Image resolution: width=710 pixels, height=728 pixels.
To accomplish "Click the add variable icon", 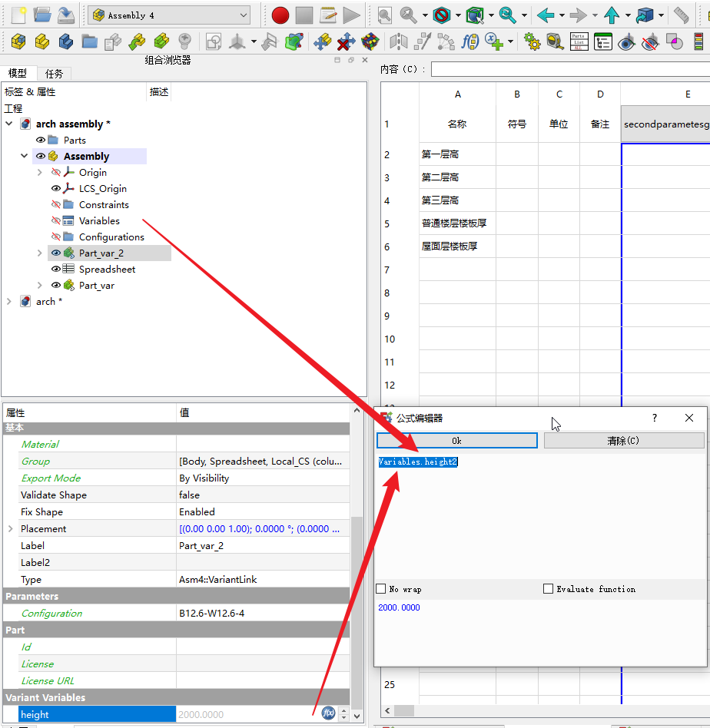I will [x=493, y=41].
